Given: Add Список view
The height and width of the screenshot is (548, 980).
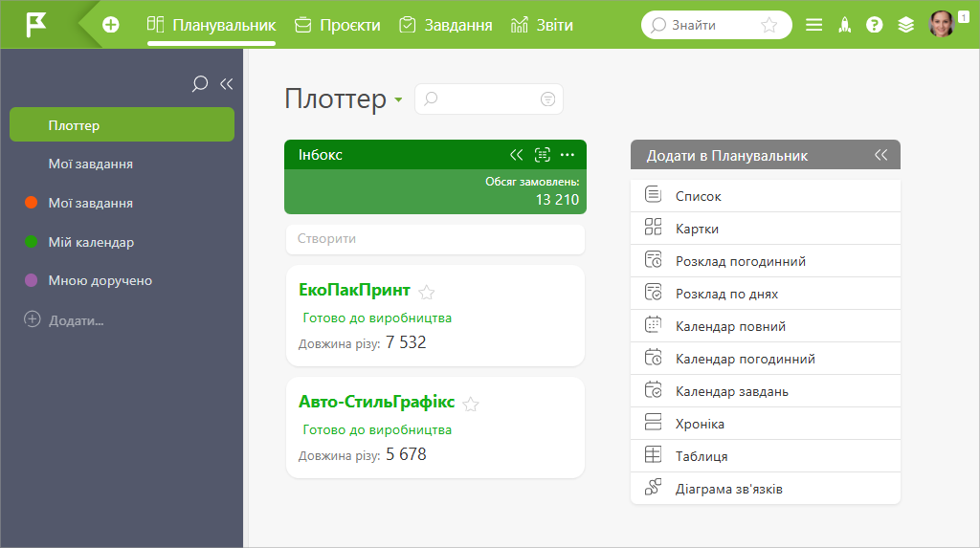Looking at the screenshot, I should pyautogui.click(x=766, y=196).
